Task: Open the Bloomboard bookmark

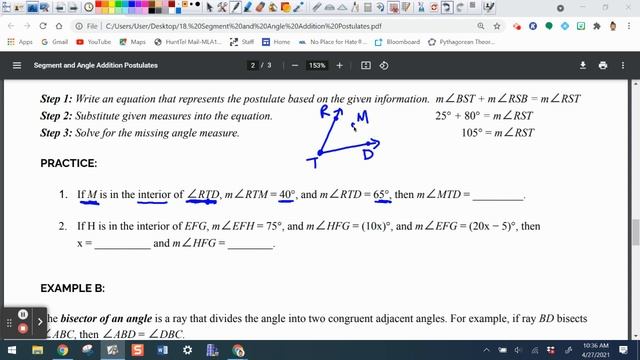Action: (397, 42)
